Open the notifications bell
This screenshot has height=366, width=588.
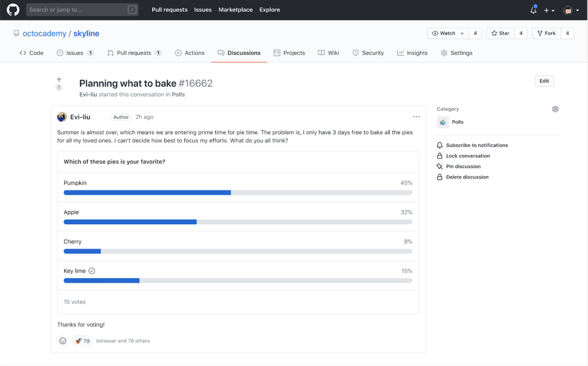532,10
